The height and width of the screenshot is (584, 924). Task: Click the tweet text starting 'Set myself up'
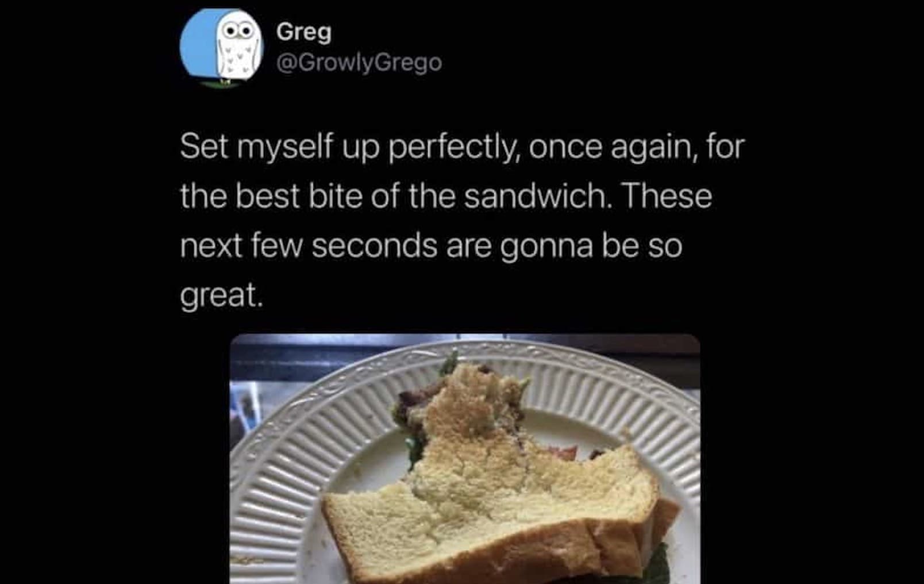point(462,221)
